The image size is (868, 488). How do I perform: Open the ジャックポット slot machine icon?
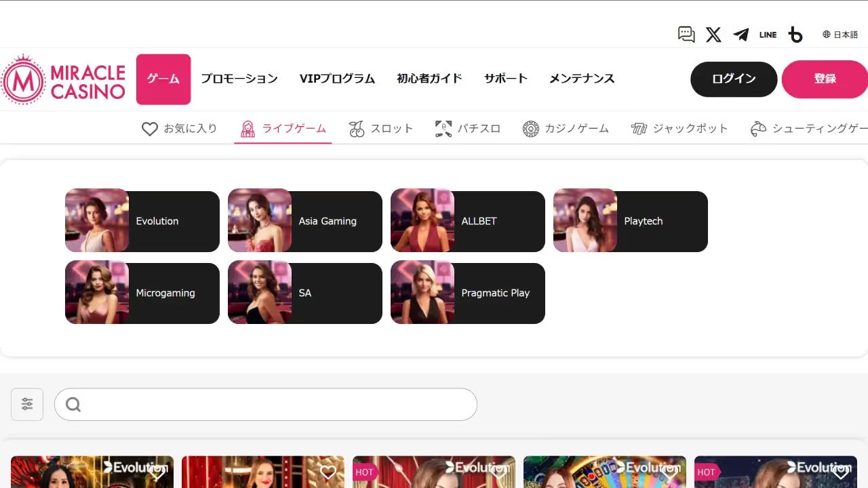pyautogui.click(x=638, y=128)
